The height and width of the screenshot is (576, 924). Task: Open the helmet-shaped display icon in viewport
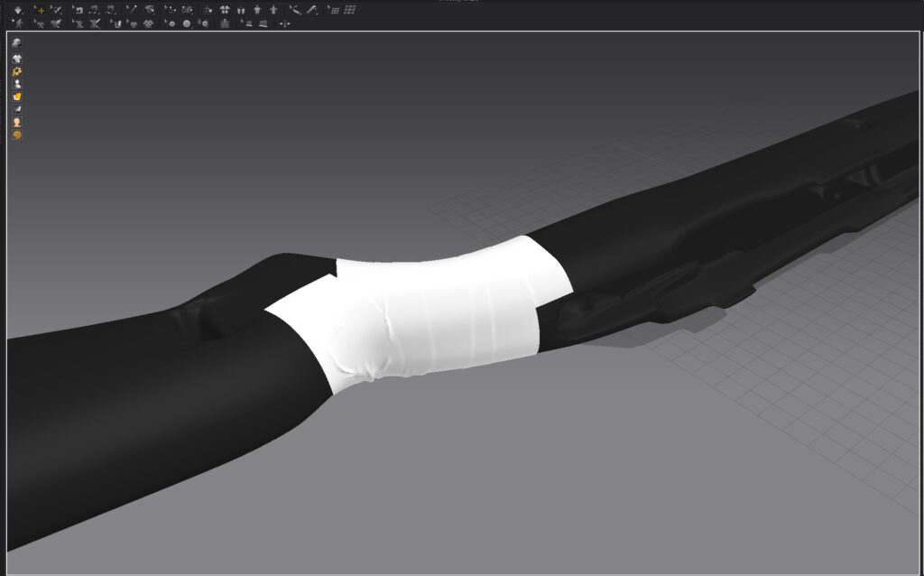pyautogui.click(x=16, y=42)
